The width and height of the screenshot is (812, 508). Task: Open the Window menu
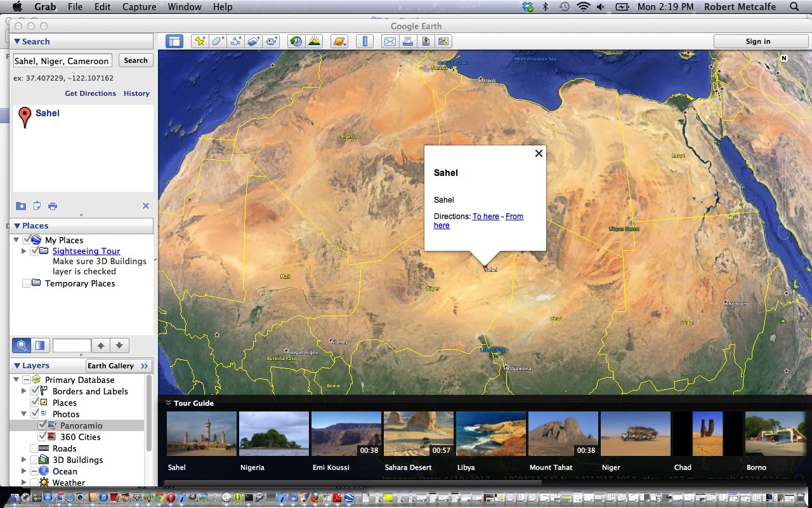185,7
